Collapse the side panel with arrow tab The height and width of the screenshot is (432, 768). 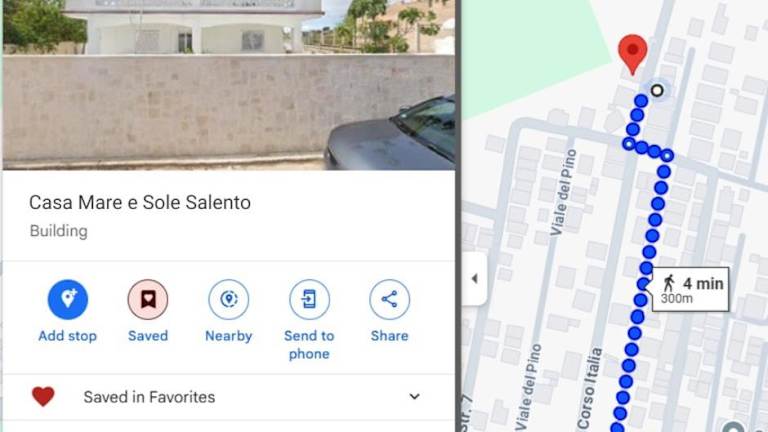point(474,279)
